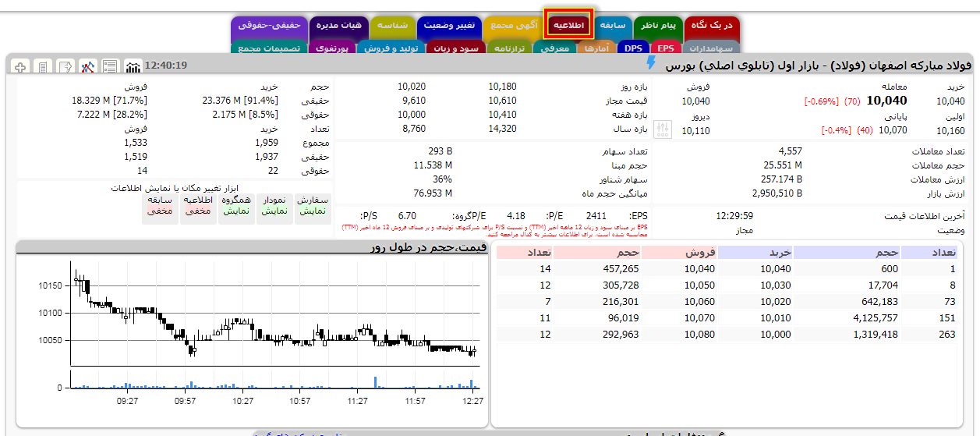Viewport: 980px width, 436px height.
Task: Click the intraday candlestick price chart
Action: [275, 314]
